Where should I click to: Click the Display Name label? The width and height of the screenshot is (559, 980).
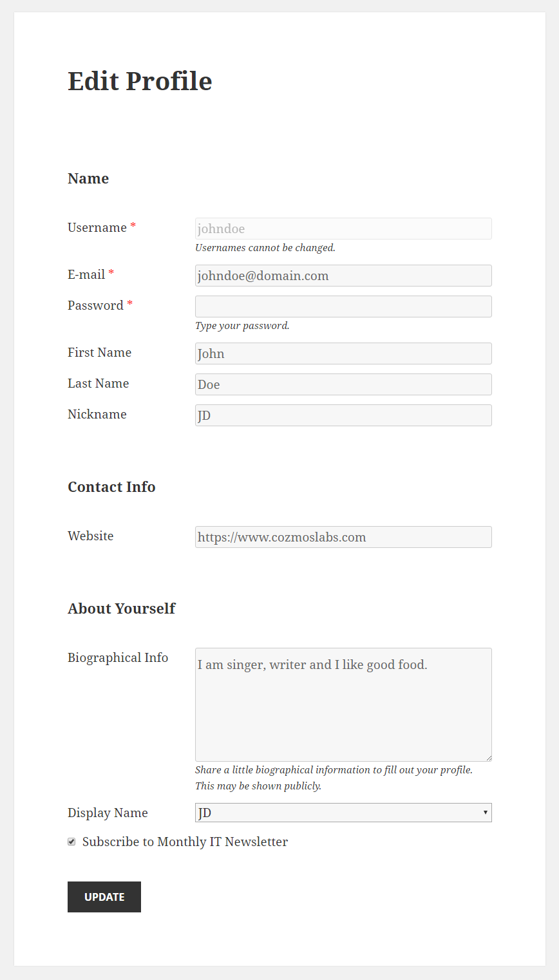click(108, 813)
